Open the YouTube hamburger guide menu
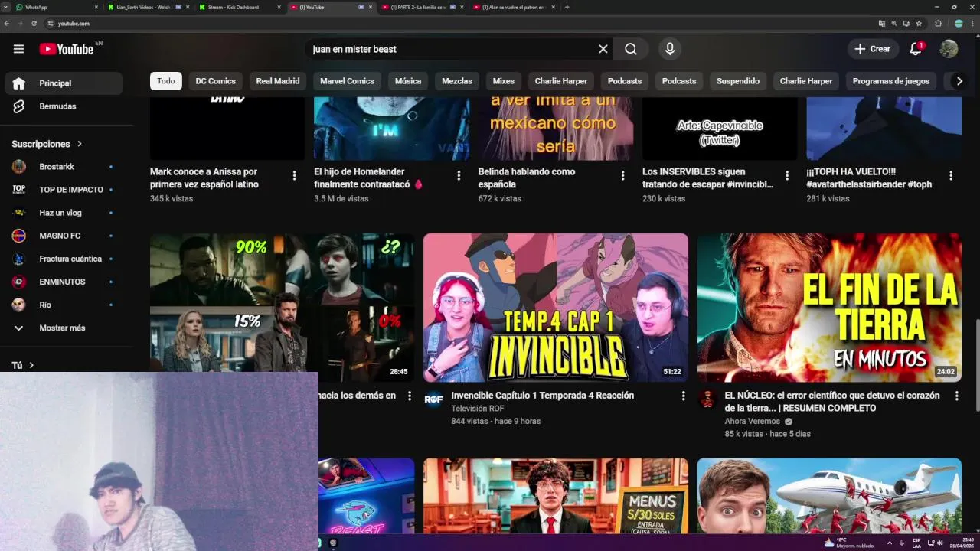The height and width of the screenshot is (551, 980). pos(18,49)
